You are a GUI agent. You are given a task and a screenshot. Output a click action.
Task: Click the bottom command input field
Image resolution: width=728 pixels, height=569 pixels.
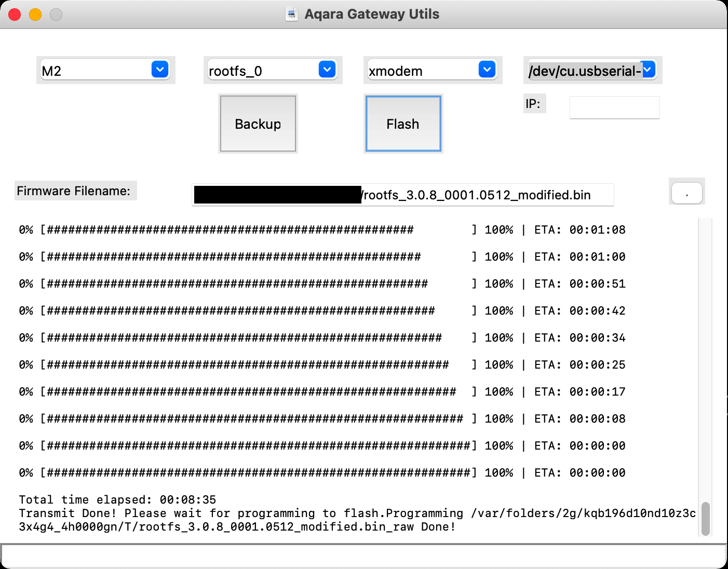coord(363,556)
